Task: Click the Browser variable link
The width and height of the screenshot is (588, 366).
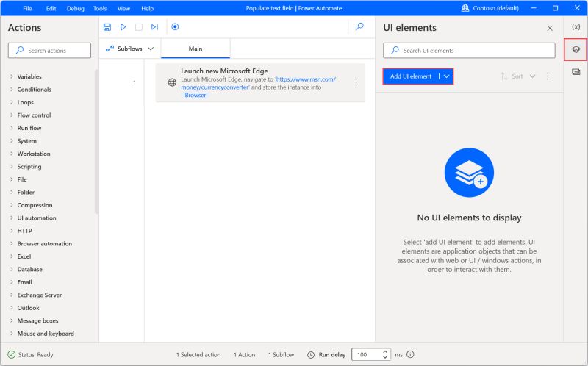Action: [196, 96]
